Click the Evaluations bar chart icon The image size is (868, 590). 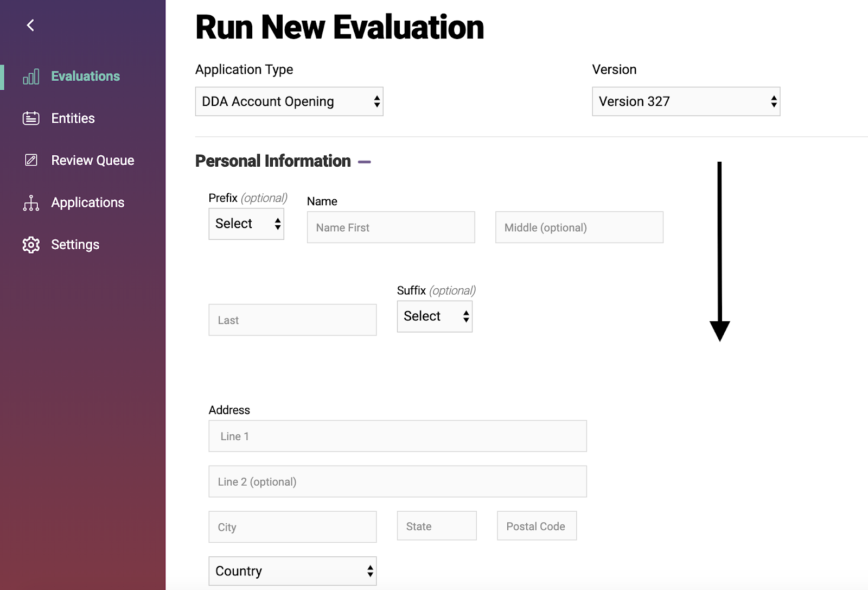click(31, 77)
